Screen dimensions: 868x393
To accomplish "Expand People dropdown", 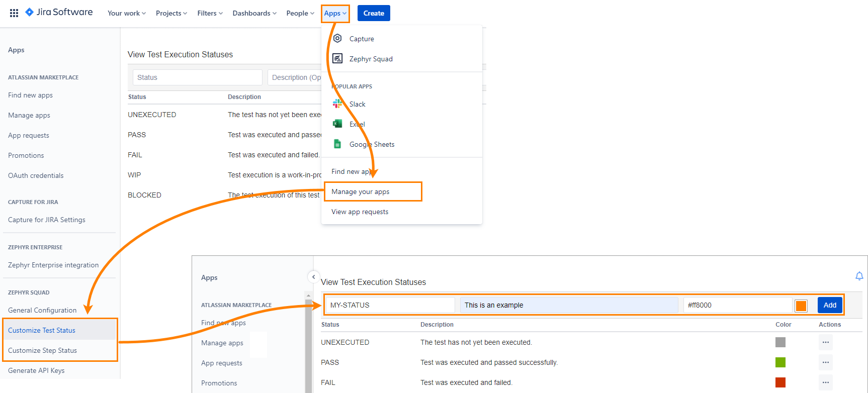I will pyautogui.click(x=300, y=13).
